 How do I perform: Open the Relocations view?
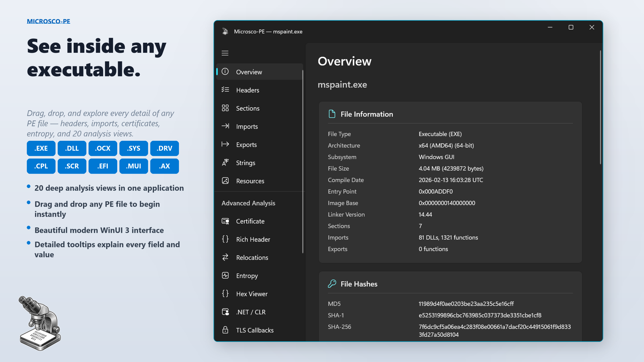pos(252,257)
